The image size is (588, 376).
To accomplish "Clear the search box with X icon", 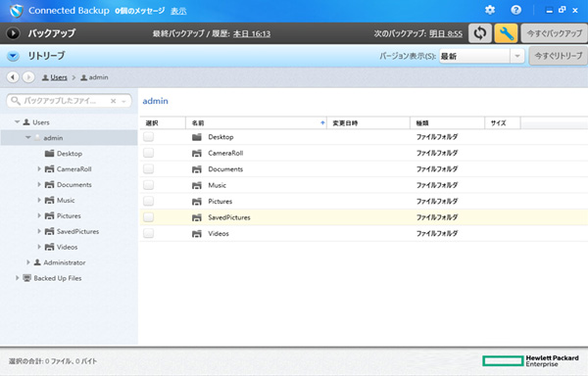I will (114, 101).
